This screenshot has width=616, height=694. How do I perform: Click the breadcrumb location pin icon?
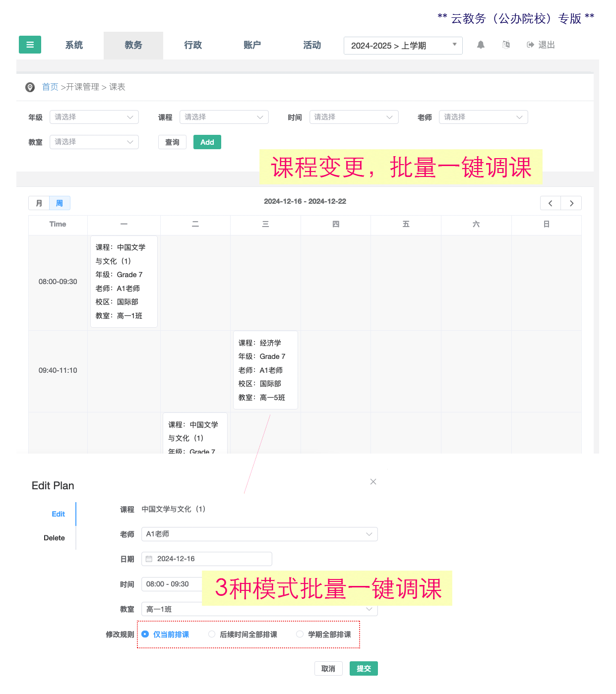pos(30,87)
